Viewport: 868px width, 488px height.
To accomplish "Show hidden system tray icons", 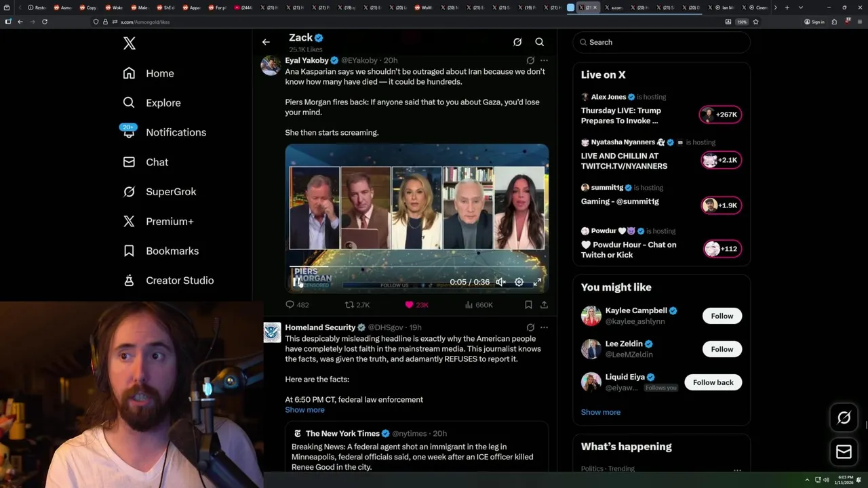I will pos(807,480).
